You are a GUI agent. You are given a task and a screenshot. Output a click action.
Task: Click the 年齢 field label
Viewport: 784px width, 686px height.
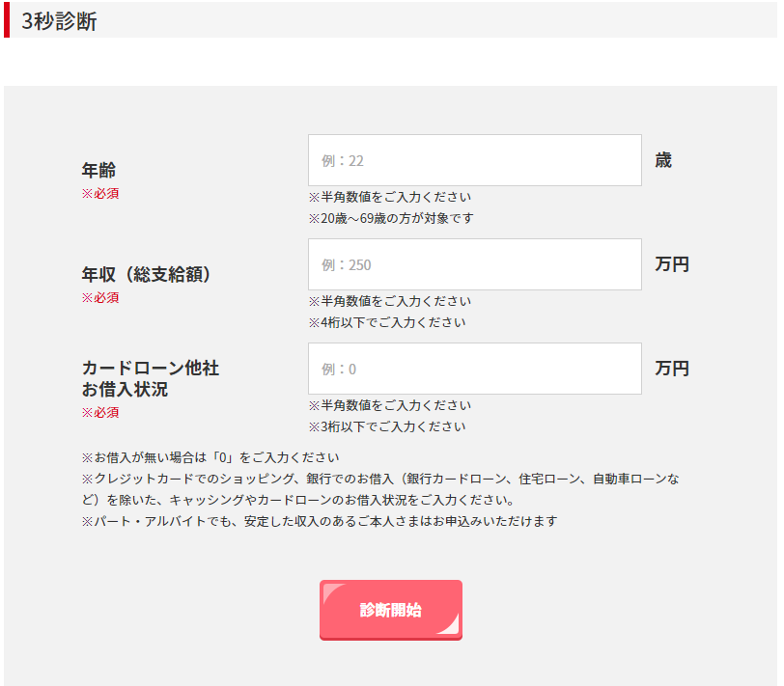point(98,170)
